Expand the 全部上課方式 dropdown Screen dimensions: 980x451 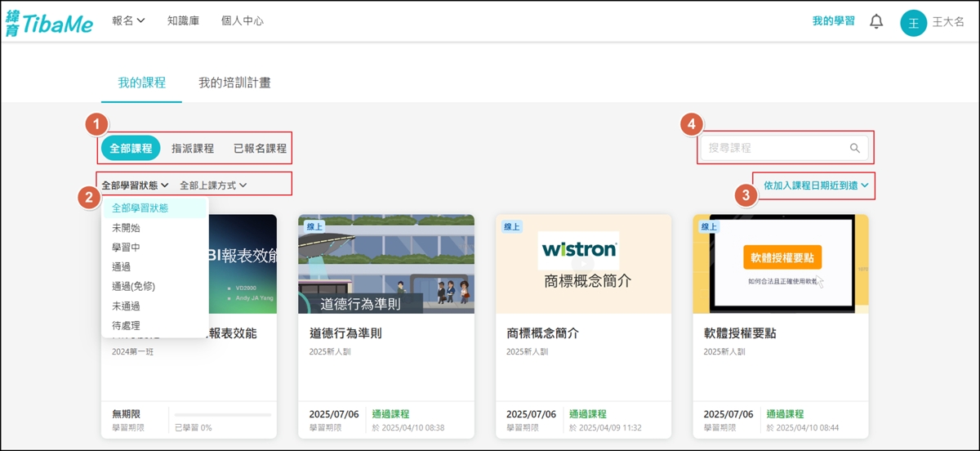(x=212, y=185)
